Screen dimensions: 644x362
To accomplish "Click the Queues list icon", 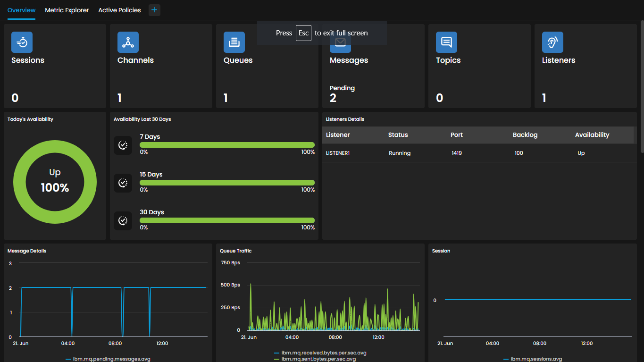I will (x=234, y=42).
